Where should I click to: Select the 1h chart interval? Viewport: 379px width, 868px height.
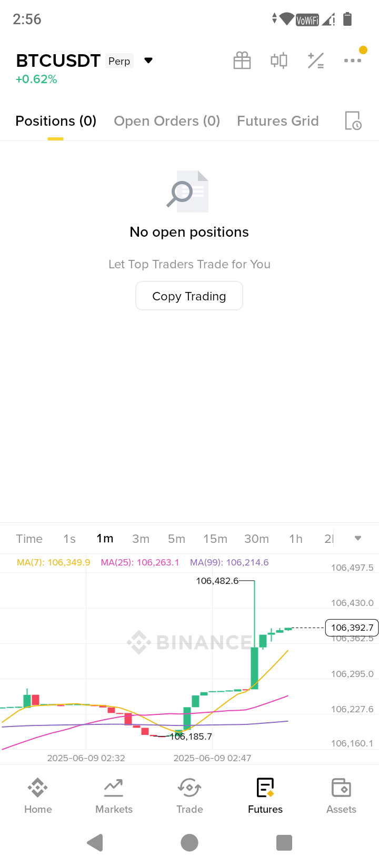[x=296, y=539]
